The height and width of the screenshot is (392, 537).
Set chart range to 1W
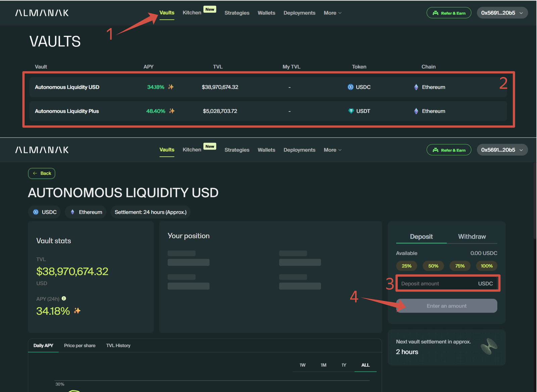point(302,365)
